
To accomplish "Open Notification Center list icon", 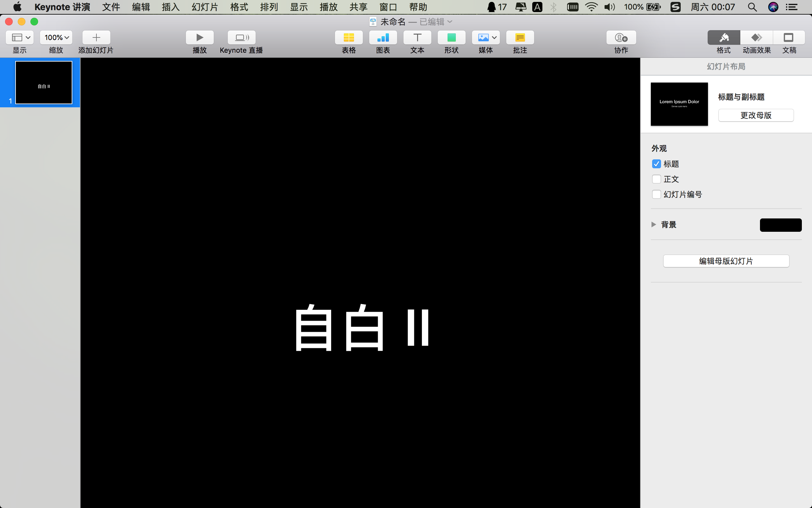I will 792,7.
